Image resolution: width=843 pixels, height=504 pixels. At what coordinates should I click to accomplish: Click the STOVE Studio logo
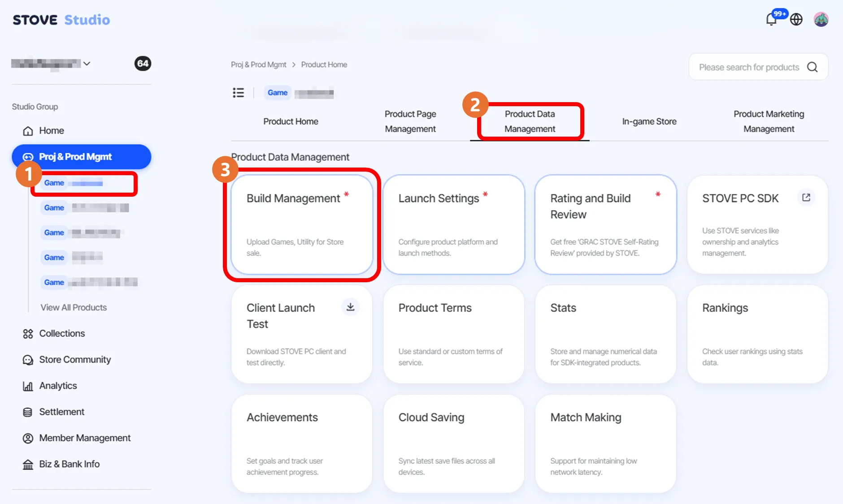pos(61,20)
